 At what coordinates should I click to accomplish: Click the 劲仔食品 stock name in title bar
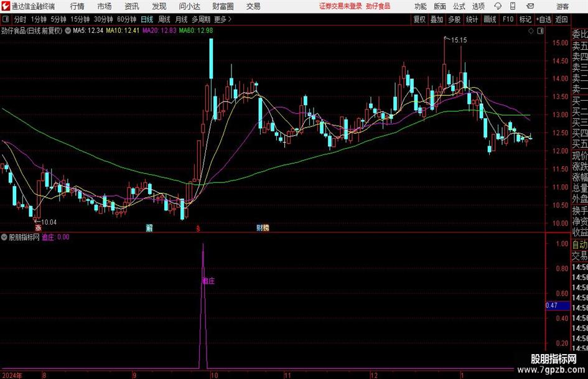378,6
